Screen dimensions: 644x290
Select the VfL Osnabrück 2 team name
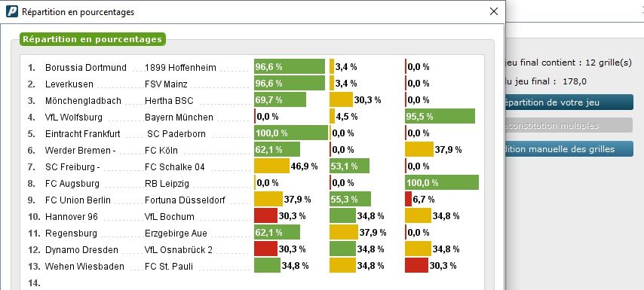coord(179,250)
